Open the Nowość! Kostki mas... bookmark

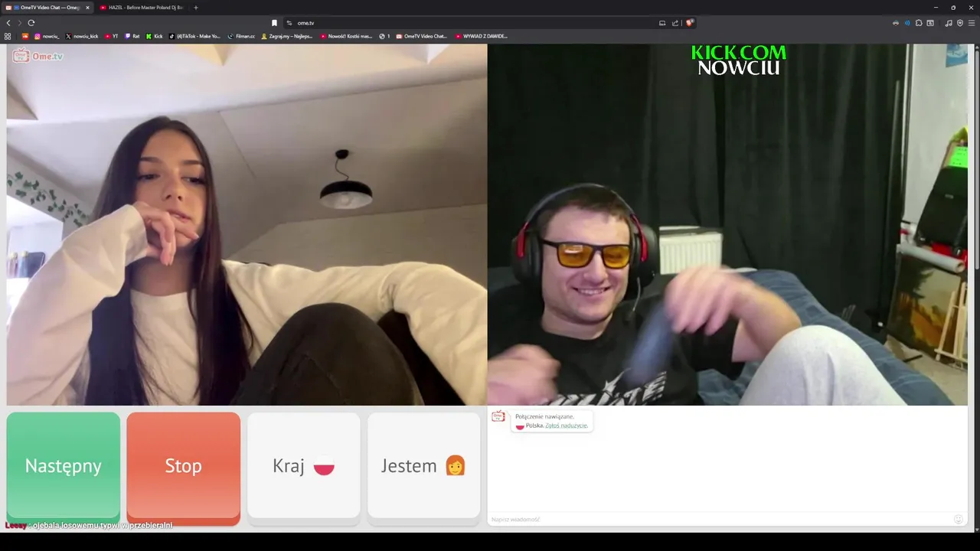coord(346,36)
